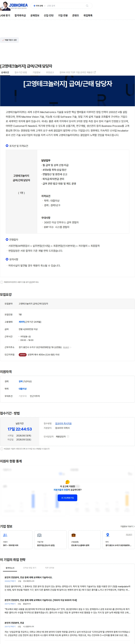The image size is (135, 644).
Task: Click external link icon beside 온라인 채용관
Action: pyautogui.click(x=95, y=72)
